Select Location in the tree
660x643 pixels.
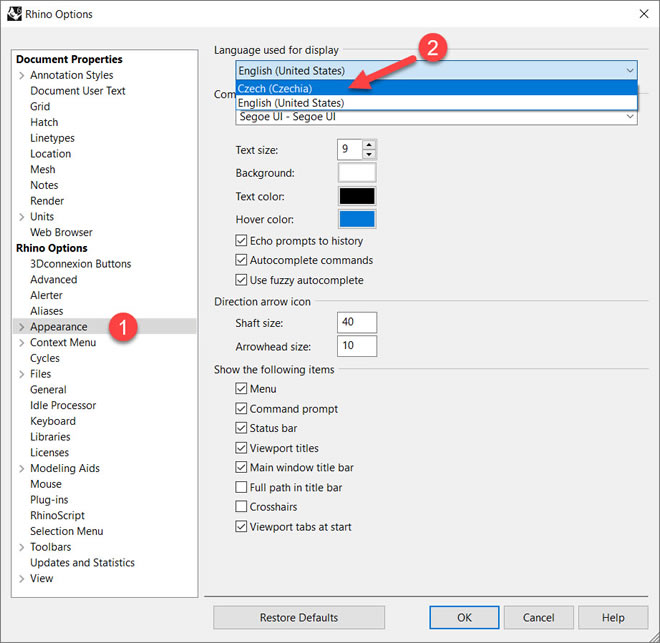tap(51, 154)
